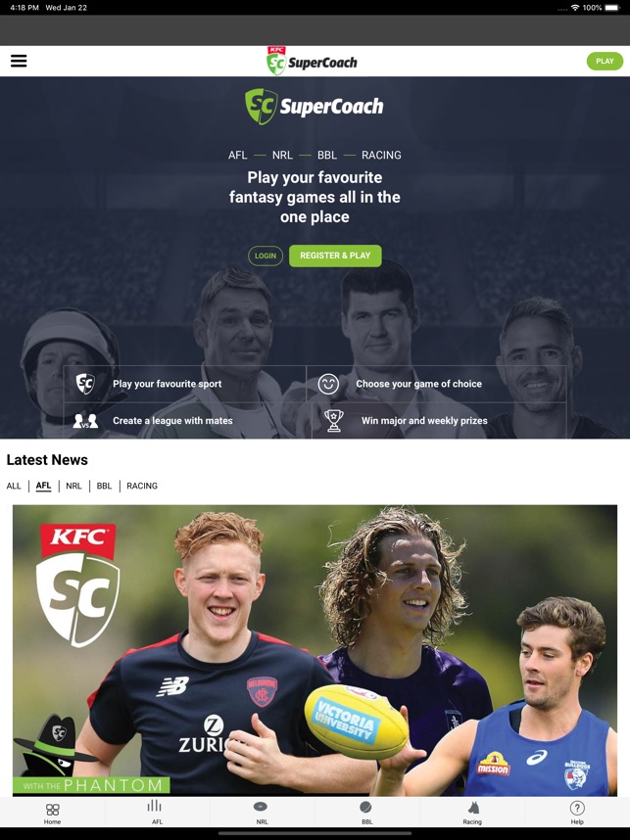Open the Home tab icon
This screenshot has width=630, height=840.
pyautogui.click(x=53, y=809)
